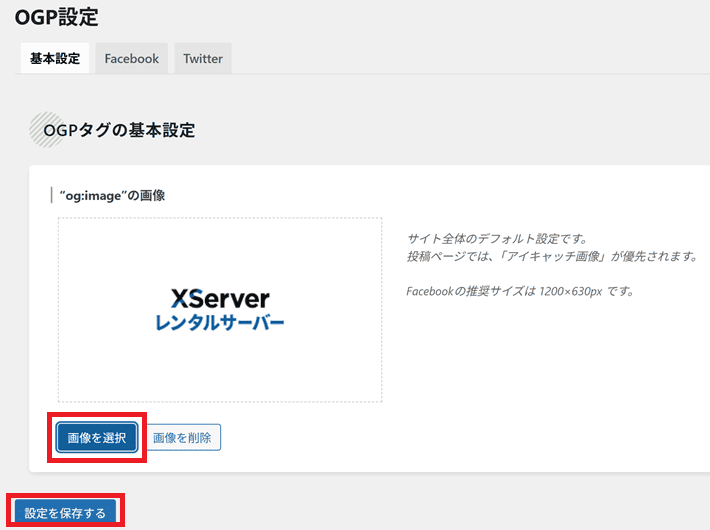Click the "og:image"の画像 label
The height and width of the screenshot is (530, 710).
pos(112,196)
